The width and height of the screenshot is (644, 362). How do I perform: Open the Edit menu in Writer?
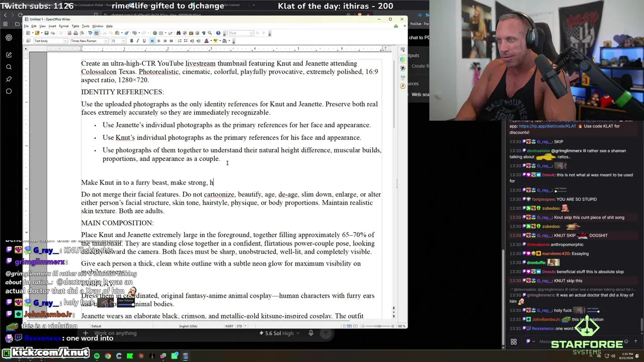[34, 26]
